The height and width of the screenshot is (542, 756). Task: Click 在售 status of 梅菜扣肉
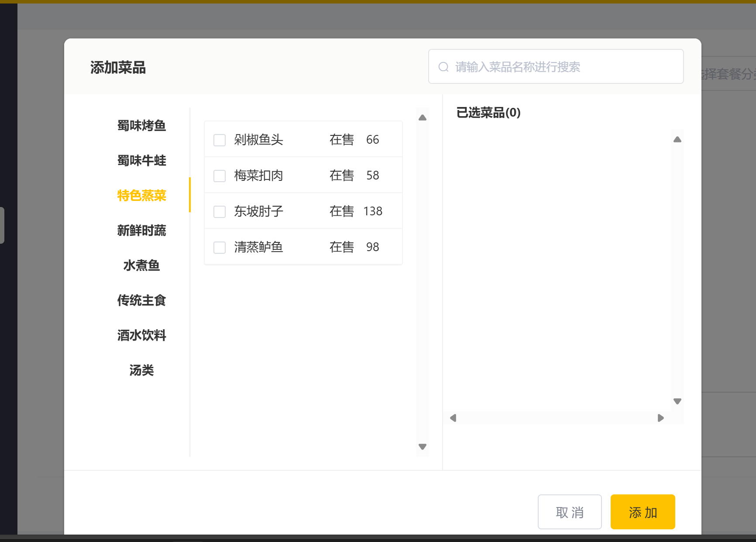click(342, 176)
